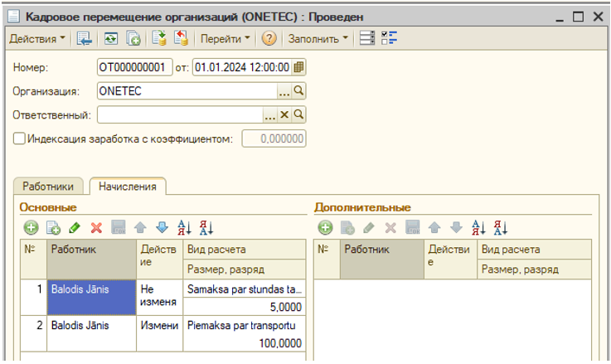Select the Начисления tab

[128, 187]
